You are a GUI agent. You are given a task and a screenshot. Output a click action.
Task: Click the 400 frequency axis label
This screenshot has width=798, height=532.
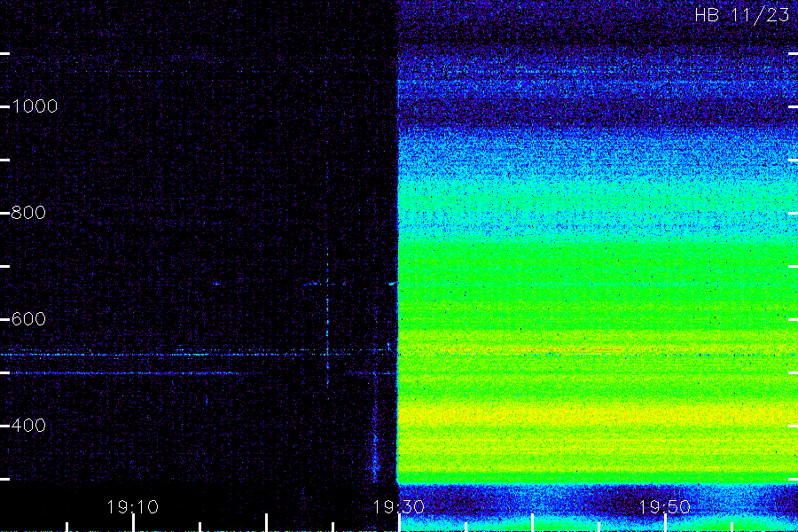pos(28,425)
